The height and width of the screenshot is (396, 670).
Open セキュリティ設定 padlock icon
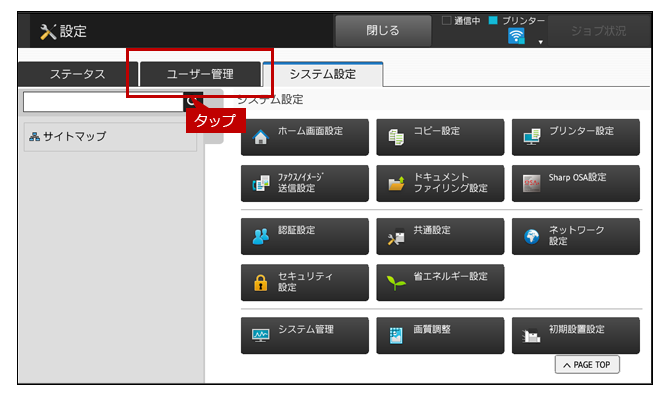(x=261, y=283)
